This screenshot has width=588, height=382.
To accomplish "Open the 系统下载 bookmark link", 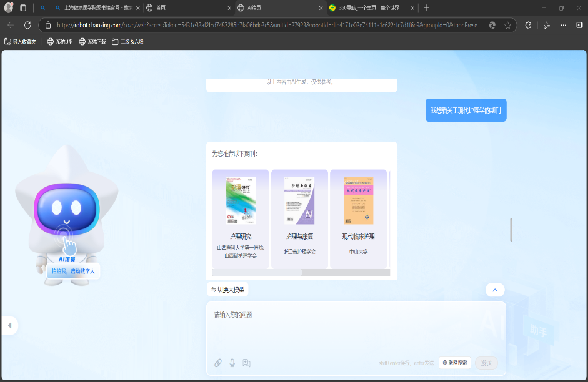I will [92, 42].
